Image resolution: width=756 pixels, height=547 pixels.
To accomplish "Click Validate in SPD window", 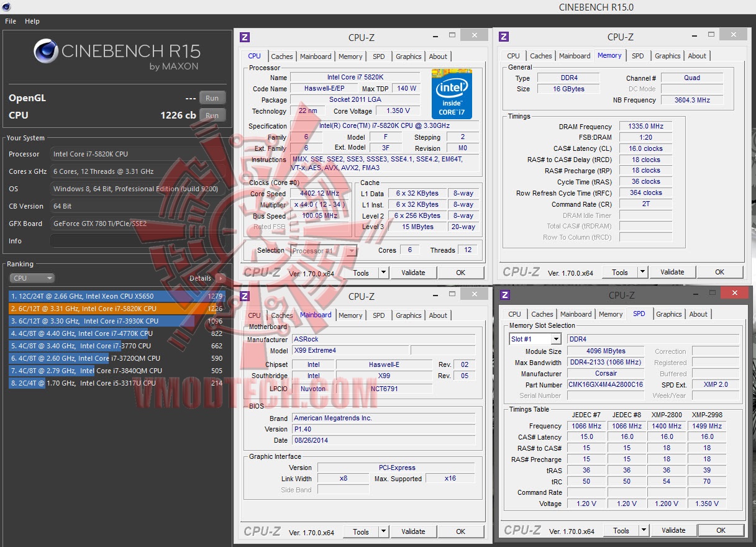I will pyautogui.click(x=673, y=530).
